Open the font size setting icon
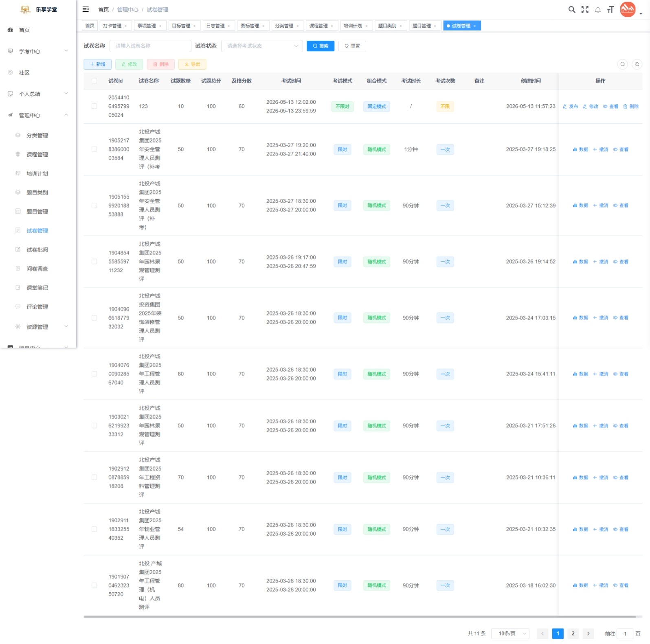Viewport: 650px width, 644px height. (610, 9)
